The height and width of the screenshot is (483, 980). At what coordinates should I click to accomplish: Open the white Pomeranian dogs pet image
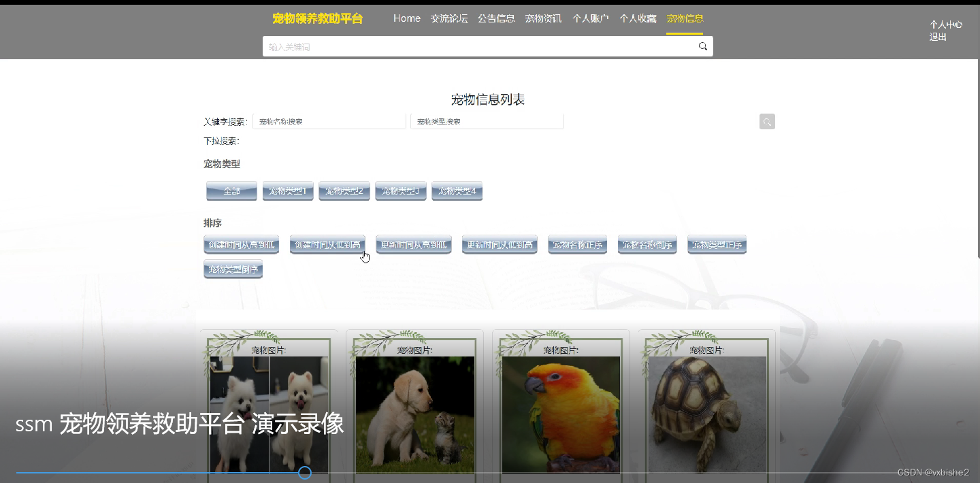coord(269,414)
